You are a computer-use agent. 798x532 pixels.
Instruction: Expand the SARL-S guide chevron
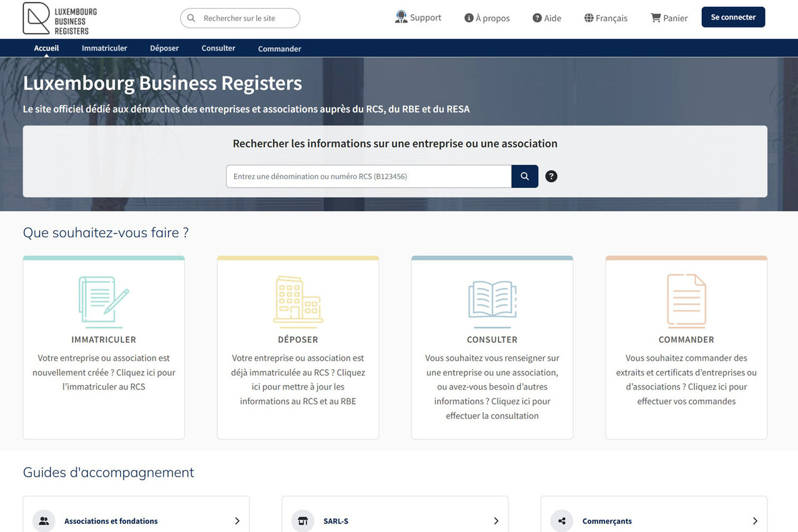pyautogui.click(x=496, y=521)
